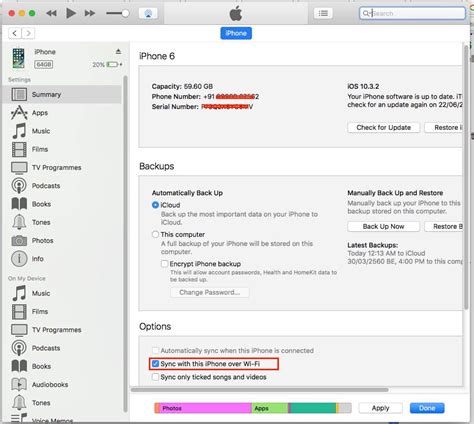Focus the Search field

[x=412, y=13]
